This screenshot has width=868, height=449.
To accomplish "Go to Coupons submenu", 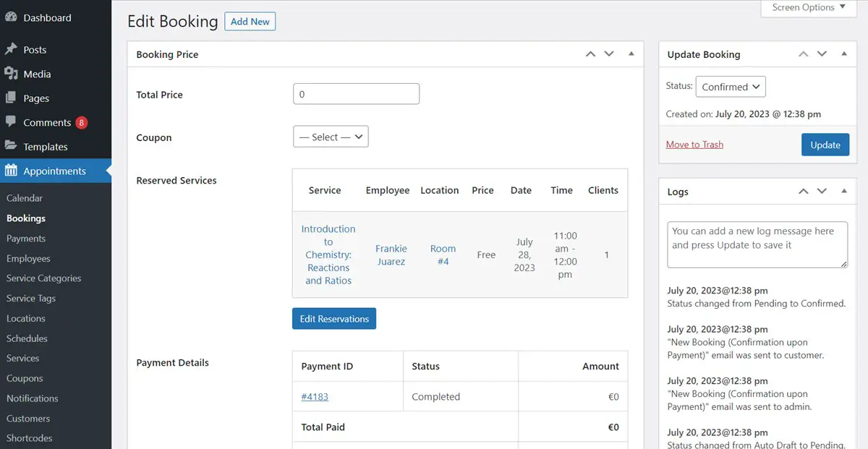I will coord(25,379).
